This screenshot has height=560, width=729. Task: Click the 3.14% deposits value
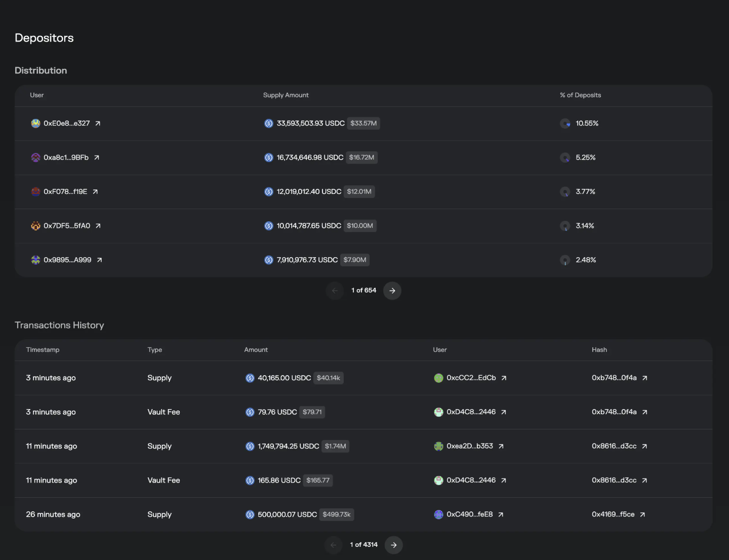(x=585, y=226)
